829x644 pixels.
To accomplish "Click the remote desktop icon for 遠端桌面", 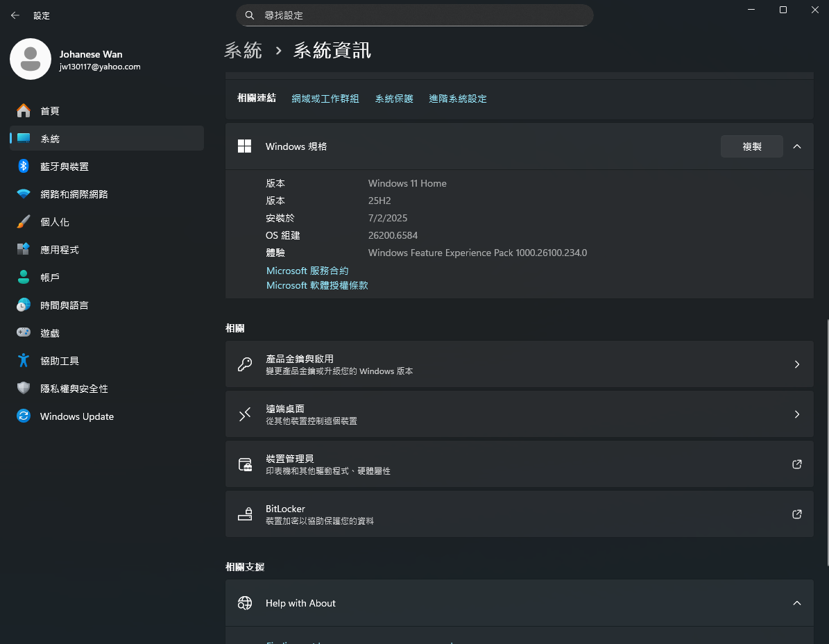I will [244, 414].
